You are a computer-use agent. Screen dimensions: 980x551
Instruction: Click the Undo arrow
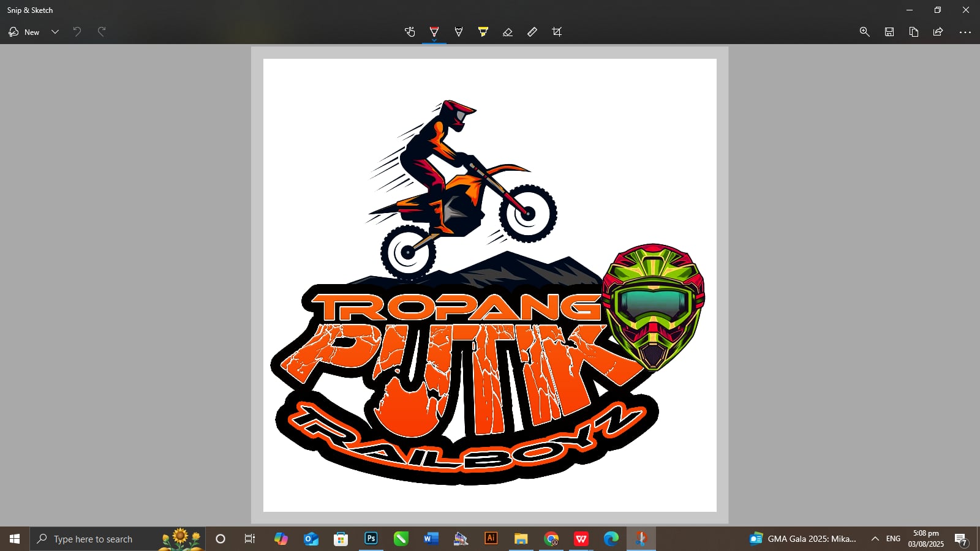(77, 32)
